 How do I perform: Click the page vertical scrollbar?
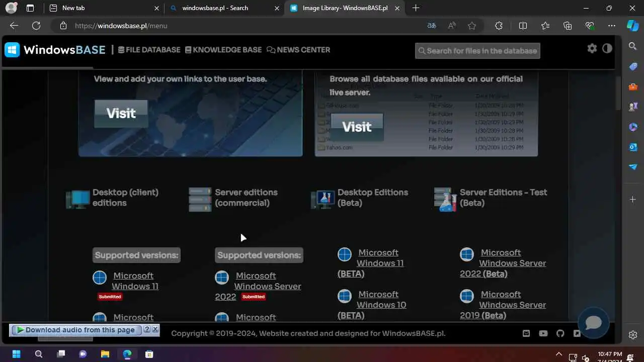click(619, 93)
